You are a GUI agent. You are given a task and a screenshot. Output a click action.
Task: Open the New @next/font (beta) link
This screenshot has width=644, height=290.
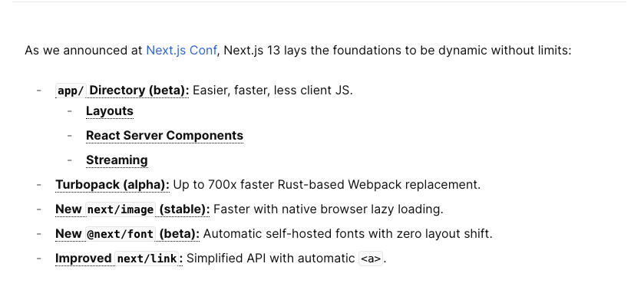pyautogui.click(x=127, y=234)
